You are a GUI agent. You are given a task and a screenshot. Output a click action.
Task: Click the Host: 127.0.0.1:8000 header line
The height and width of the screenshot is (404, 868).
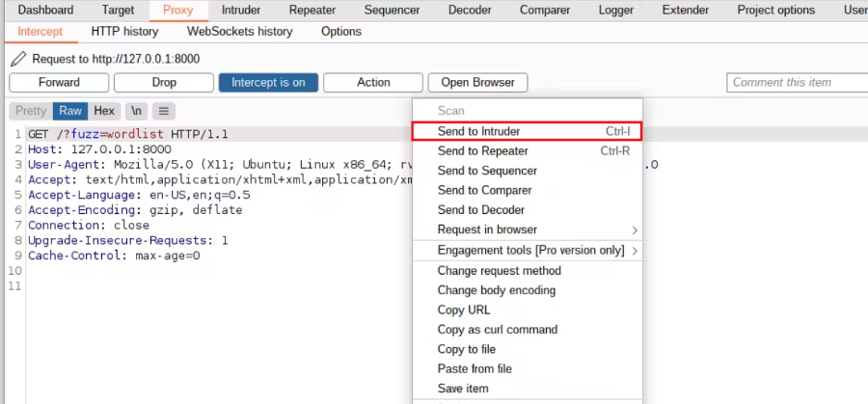(x=99, y=149)
